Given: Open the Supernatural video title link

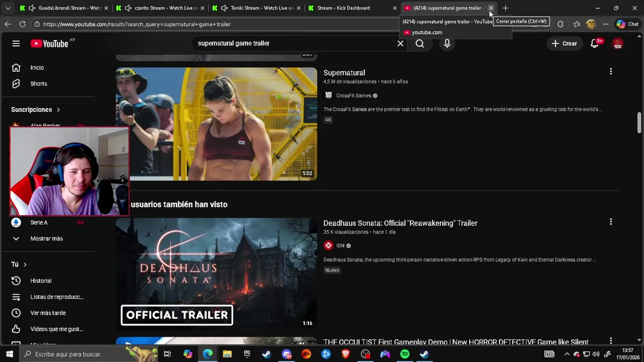Looking at the screenshot, I should click(x=344, y=73).
